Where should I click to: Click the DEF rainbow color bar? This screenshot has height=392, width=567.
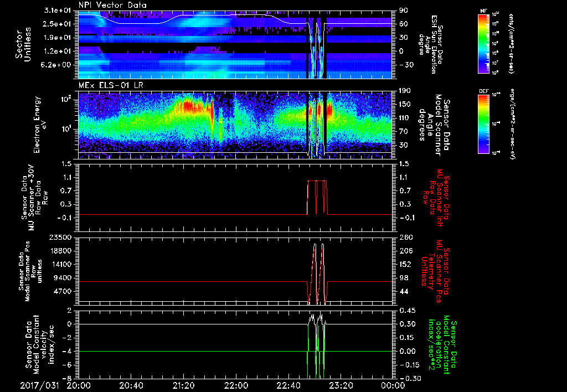tap(484, 124)
